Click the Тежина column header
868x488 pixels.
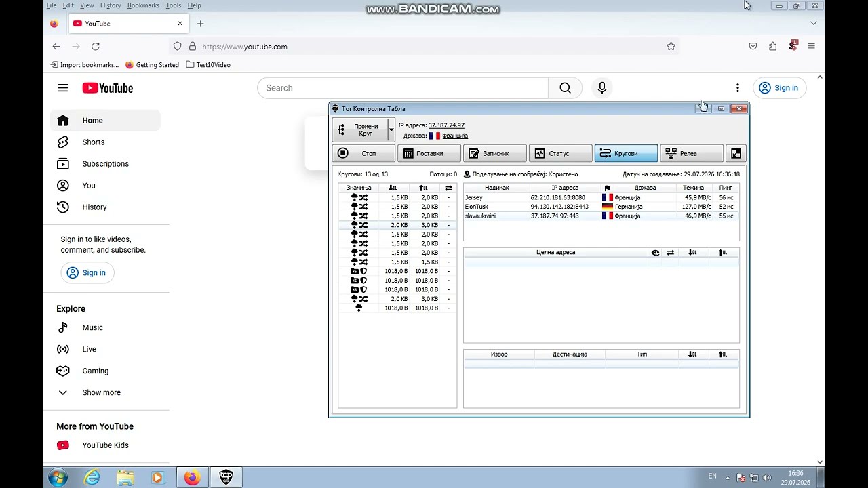click(x=693, y=188)
